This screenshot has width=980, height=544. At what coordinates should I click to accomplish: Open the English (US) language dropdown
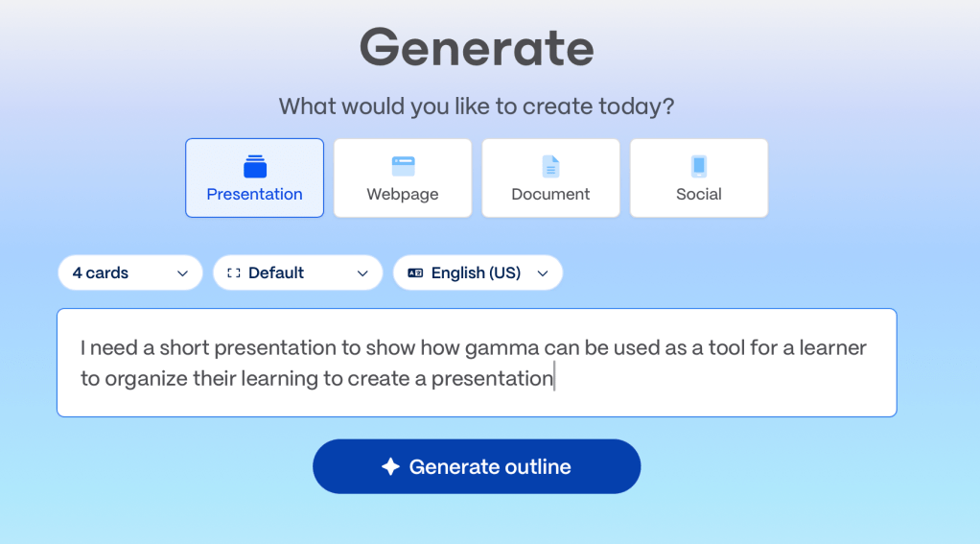tap(478, 272)
